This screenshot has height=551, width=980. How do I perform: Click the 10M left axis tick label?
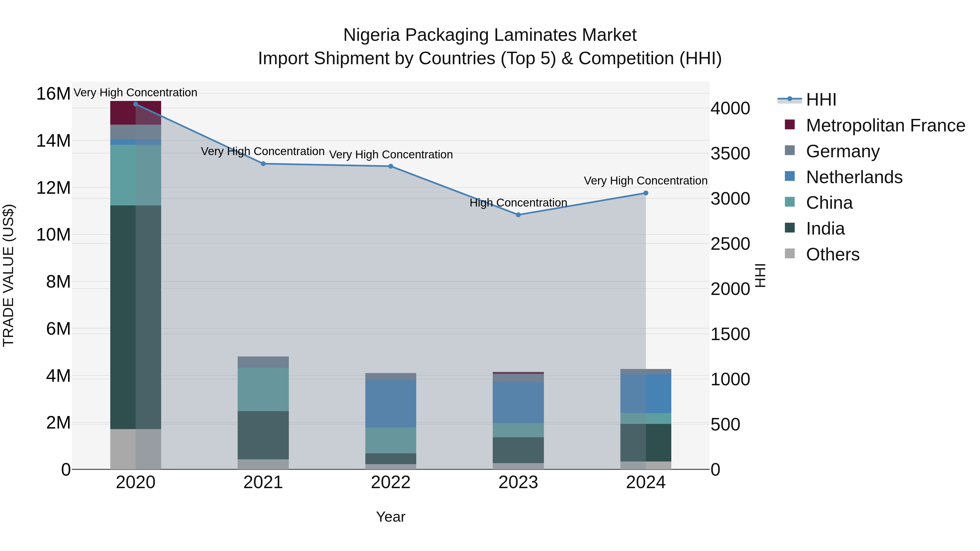pyautogui.click(x=53, y=235)
